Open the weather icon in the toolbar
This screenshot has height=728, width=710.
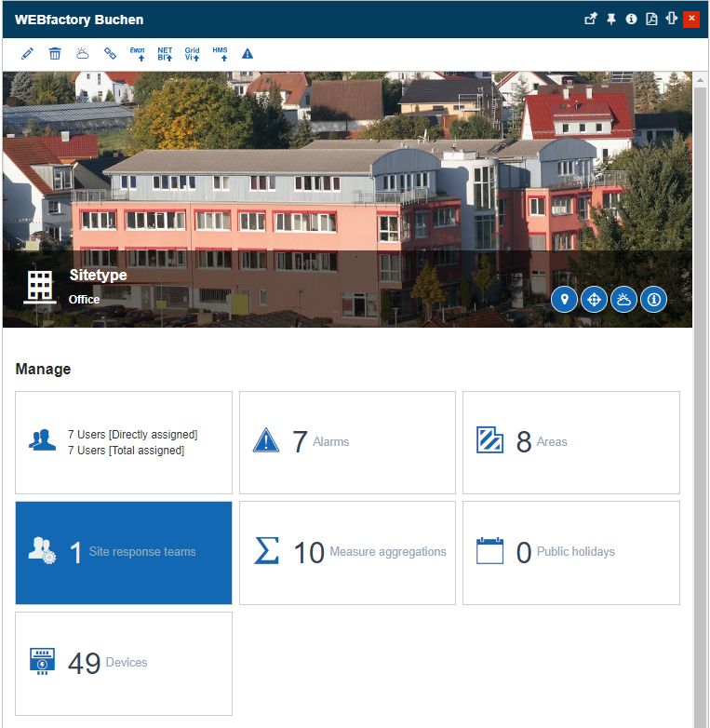click(83, 54)
